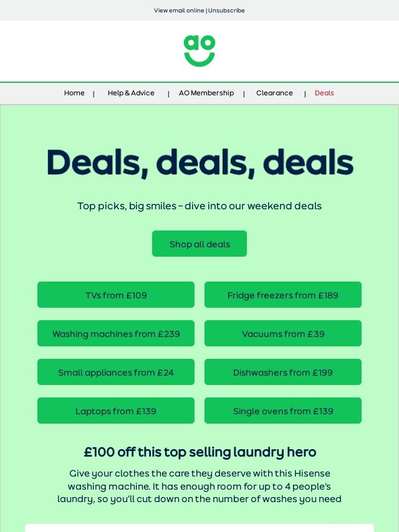This screenshot has height=532, width=399.
Task: Open Fridge freezers from £189 deal
Action: point(283,295)
